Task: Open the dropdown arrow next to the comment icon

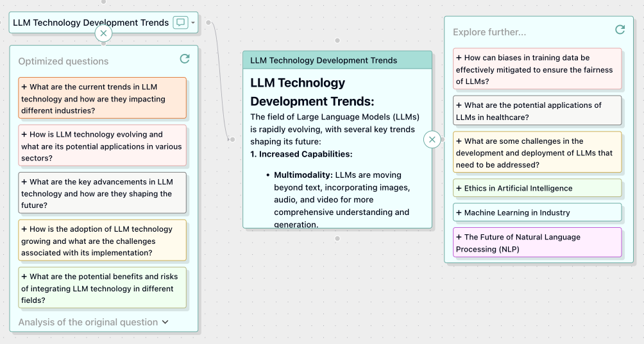Action: [193, 23]
